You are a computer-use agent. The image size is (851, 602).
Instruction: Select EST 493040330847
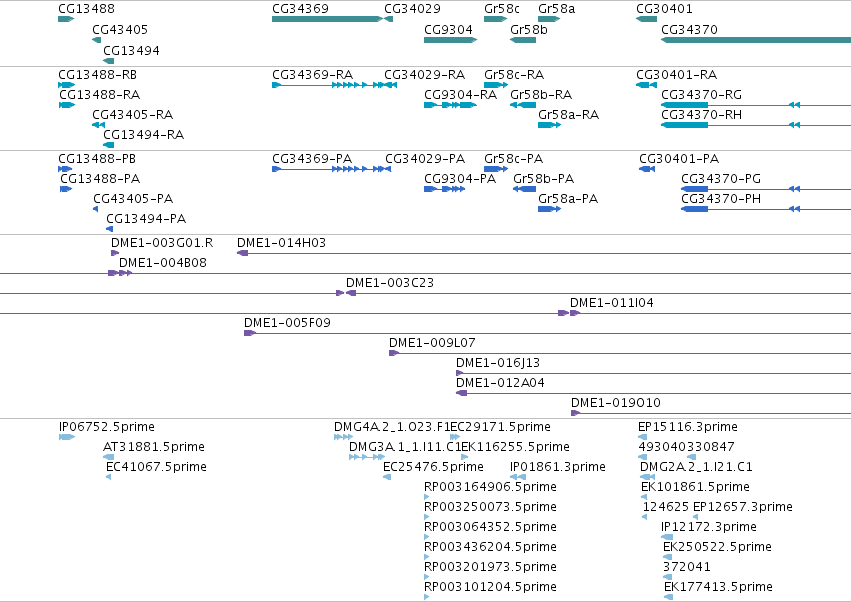click(x=687, y=447)
